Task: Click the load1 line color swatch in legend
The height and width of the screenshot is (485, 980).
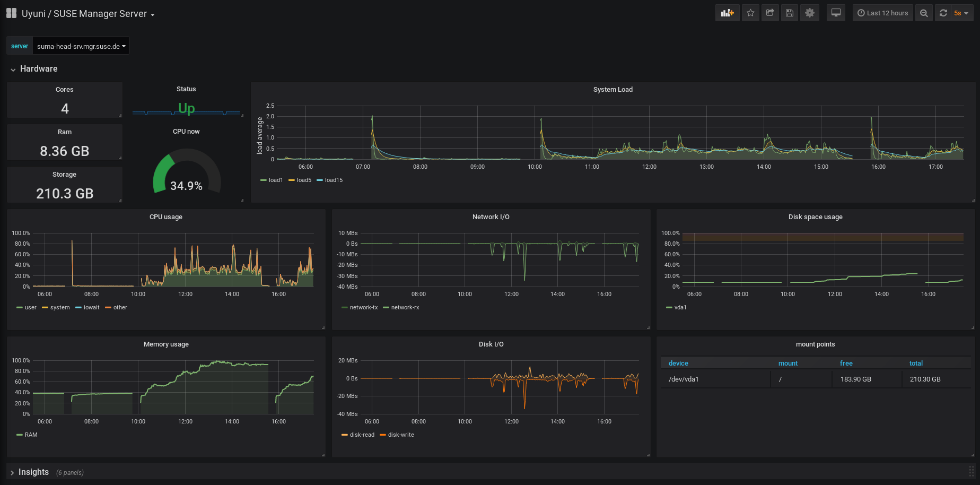Action: (263, 180)
